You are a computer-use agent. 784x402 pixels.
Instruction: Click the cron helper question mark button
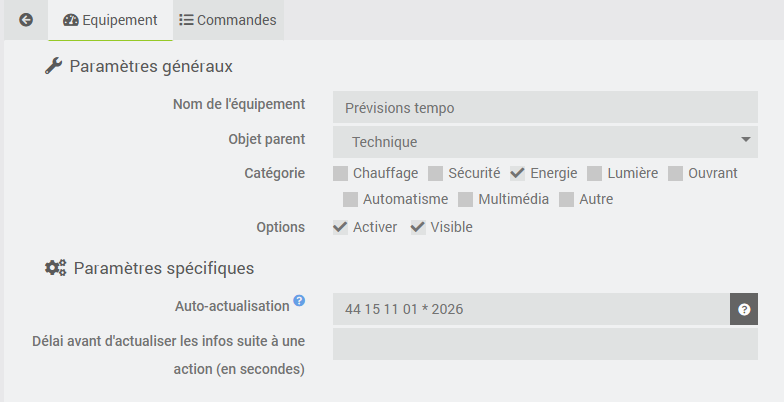(x=744, y=310)
